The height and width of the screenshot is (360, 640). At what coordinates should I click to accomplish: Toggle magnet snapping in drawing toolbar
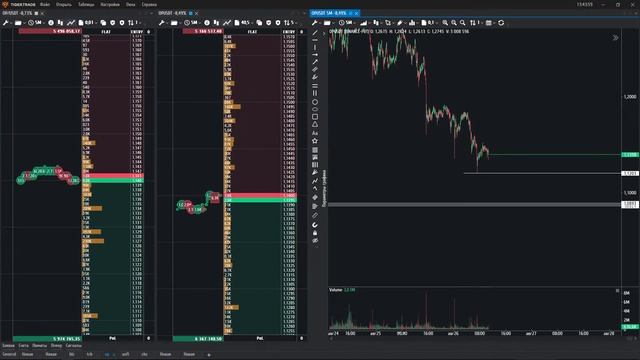click(x=315, y=225)
